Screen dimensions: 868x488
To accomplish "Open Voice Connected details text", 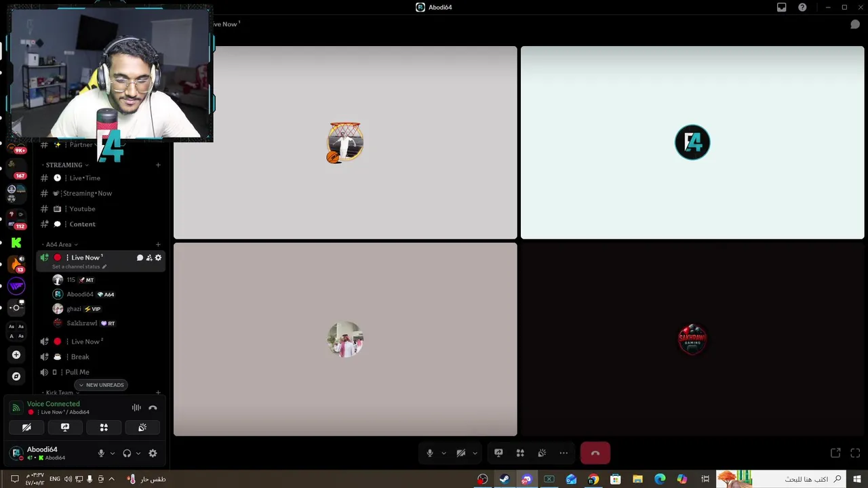I will 54,404.
